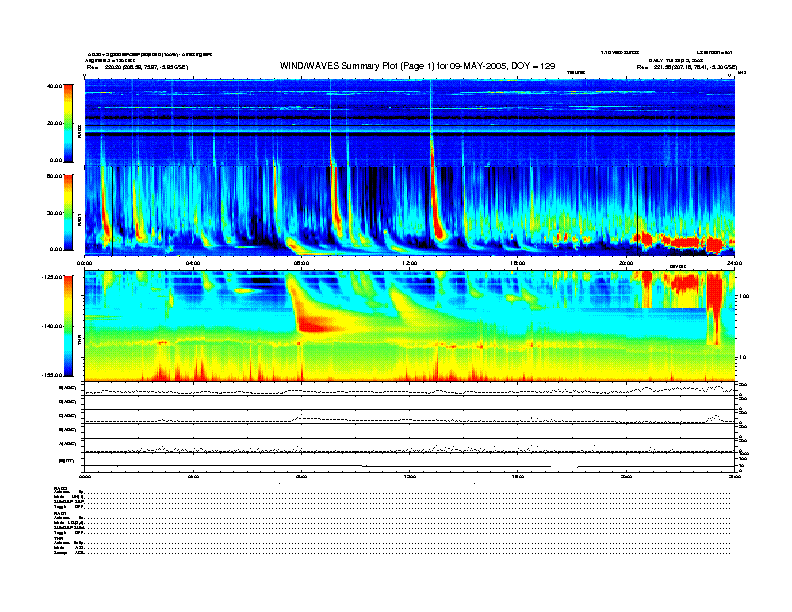The width and height of the screenshot is (792, 612).
Task: Click the -155.00 label on TNR color scale
Action: 52,375
